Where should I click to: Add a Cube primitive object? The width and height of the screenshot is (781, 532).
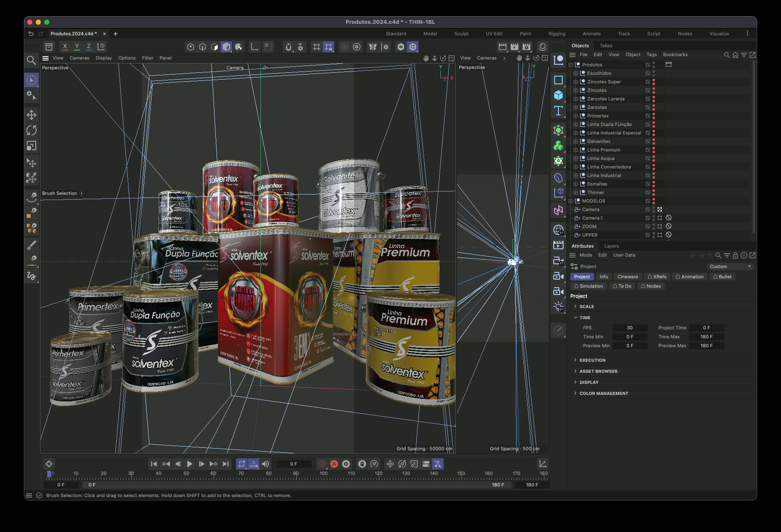[x=558, y=95]
